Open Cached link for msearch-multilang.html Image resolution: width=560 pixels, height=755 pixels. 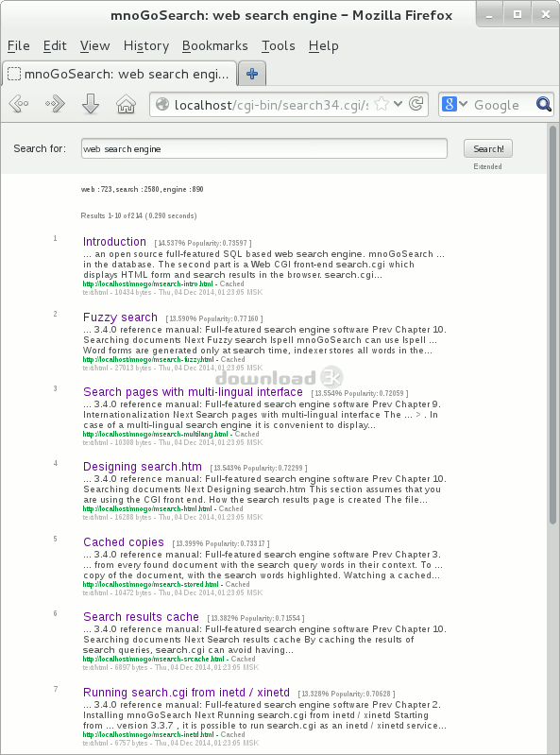[247, 434]
